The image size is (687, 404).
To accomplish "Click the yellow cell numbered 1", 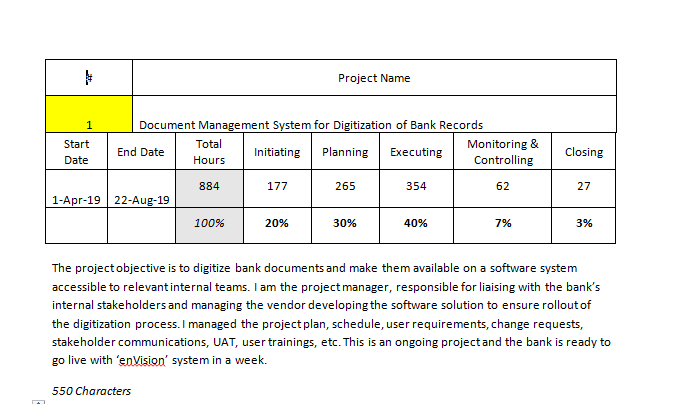I will pos(89,114).
